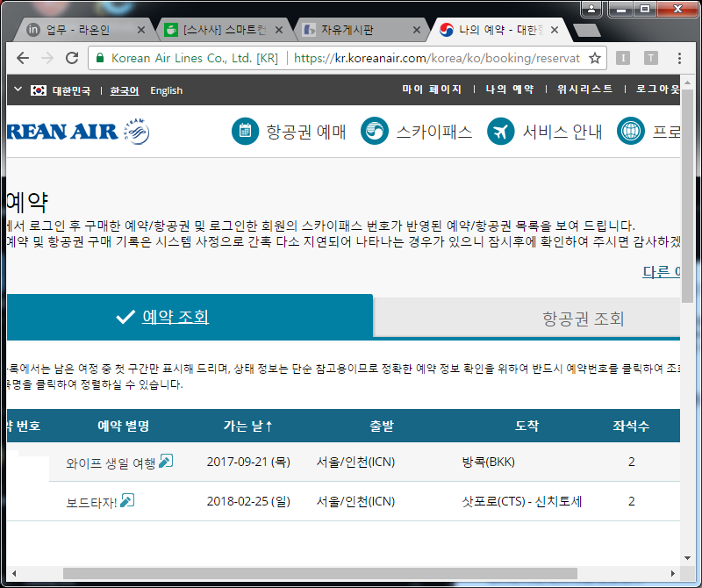
Task: Sort by 좌석수 column header
Action: click(631, 426)
